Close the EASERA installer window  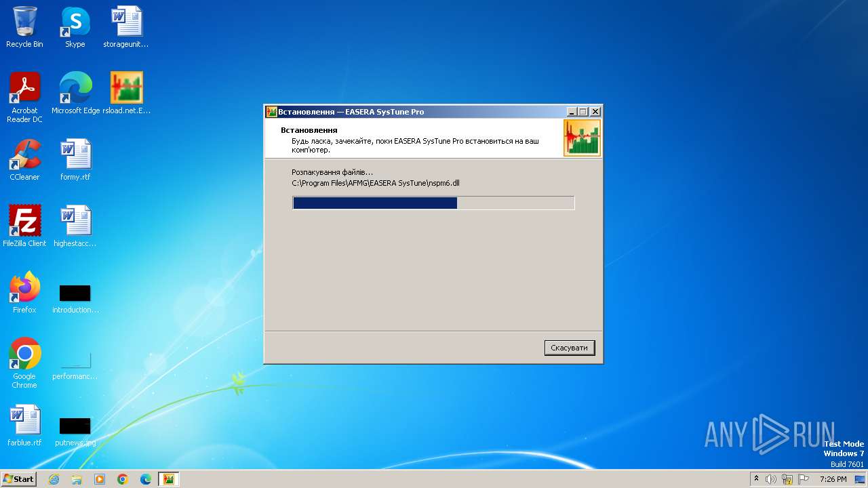(595, 112)
